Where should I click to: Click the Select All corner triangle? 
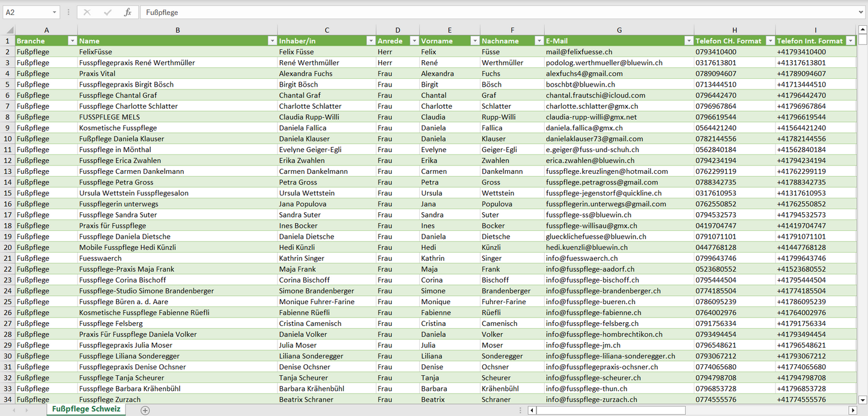pyautogui.click(x=8, y=30)
